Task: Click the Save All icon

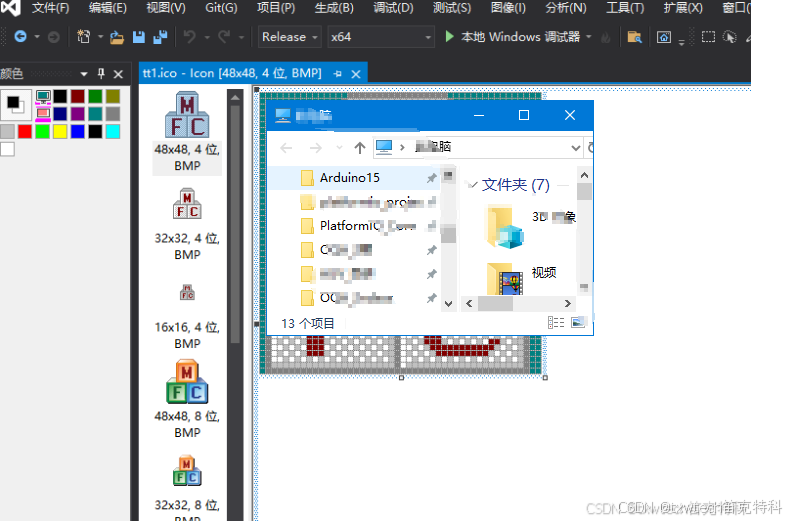Action: pos(160,37)
